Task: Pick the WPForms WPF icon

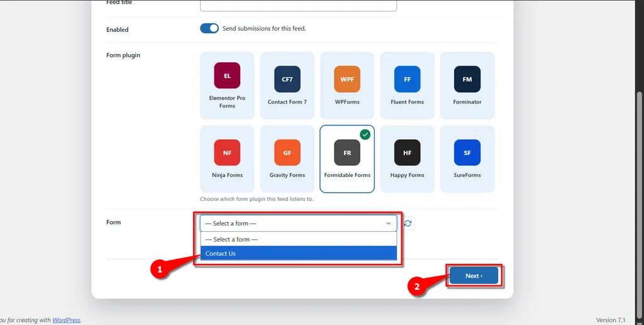Action: coord(347,79)
